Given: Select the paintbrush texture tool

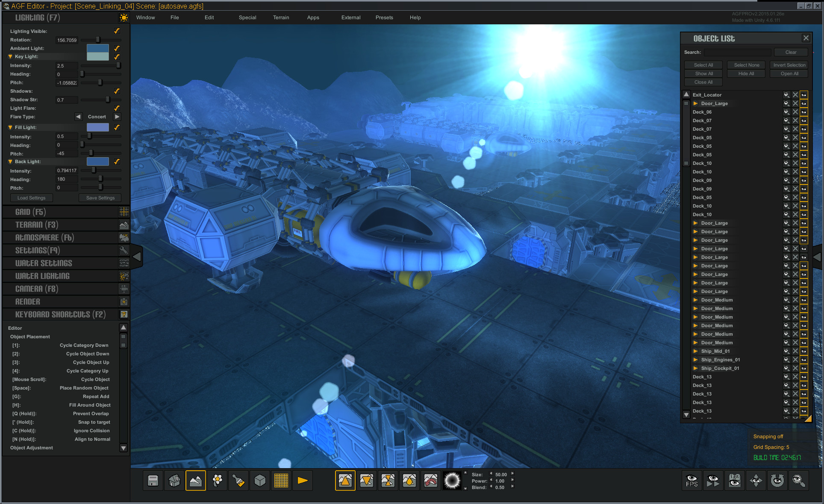Looking at the screenshot, I should 238,481.
